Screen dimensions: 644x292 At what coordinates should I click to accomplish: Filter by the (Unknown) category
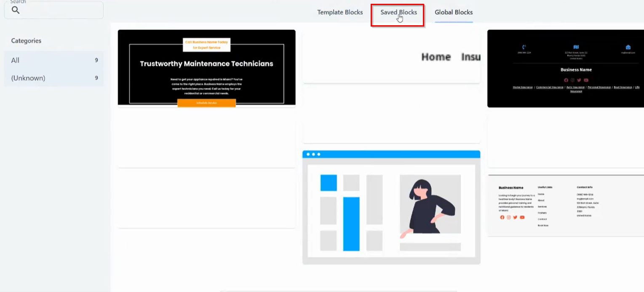coord(54,78)
